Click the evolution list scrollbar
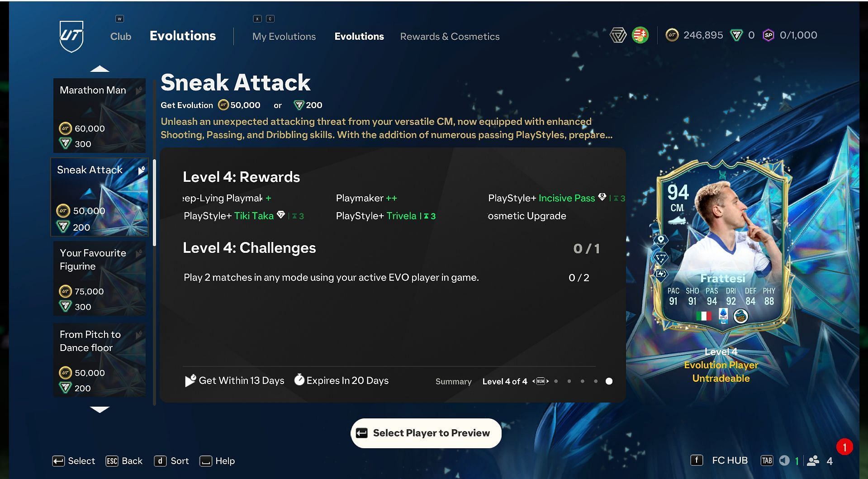868x479 pixels. pyautogui.click(x=155, y=203)
